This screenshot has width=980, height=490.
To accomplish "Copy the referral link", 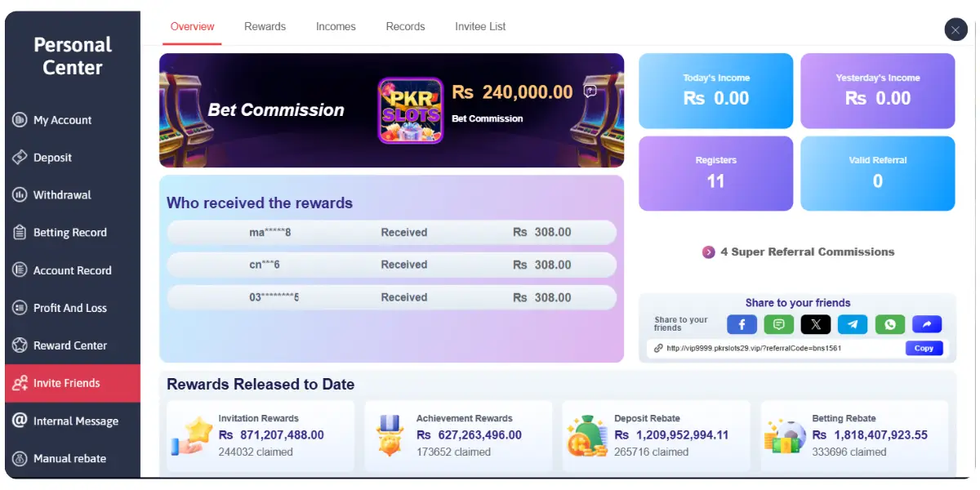I will pyautogui.click(x=924, y=348).
